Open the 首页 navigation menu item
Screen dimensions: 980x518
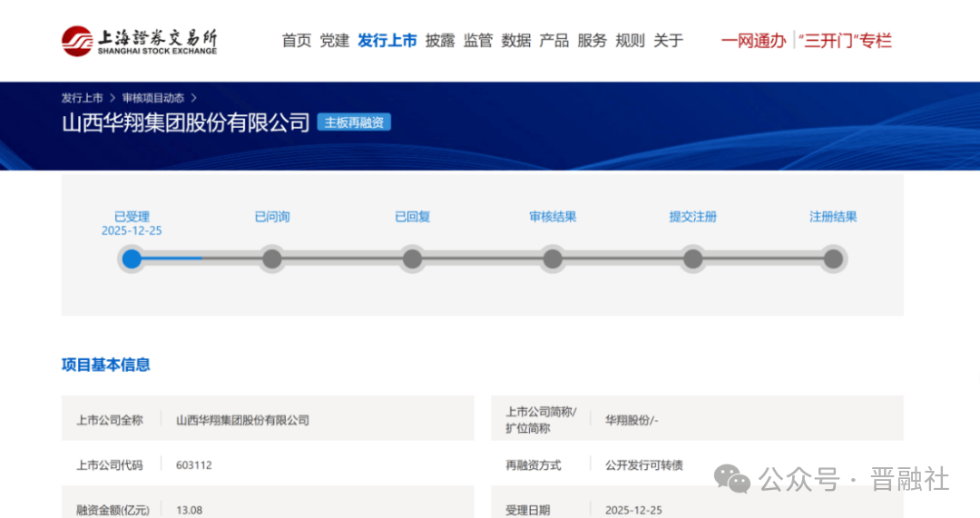coord(297,41)
